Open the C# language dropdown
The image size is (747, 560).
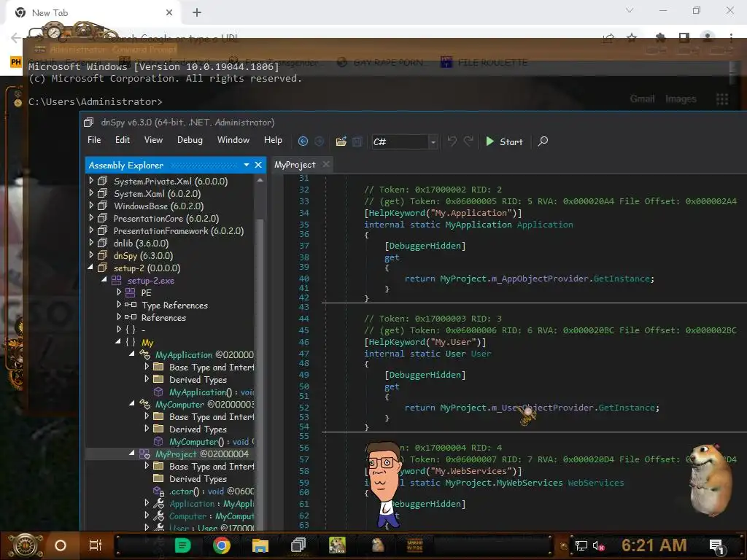click(x=433, y=142)
